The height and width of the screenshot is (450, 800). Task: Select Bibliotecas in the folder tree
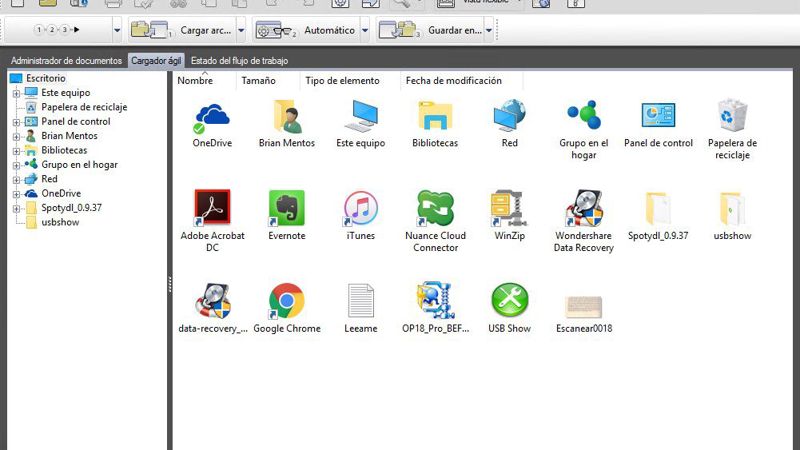coord(64,150)
